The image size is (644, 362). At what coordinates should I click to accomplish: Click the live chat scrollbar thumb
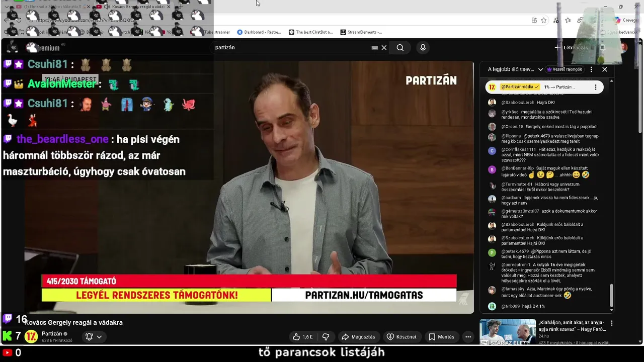coord(612,297)
